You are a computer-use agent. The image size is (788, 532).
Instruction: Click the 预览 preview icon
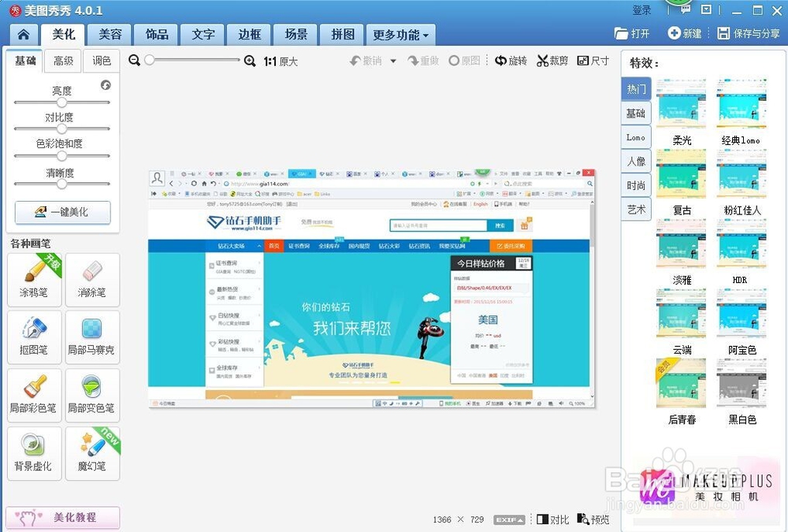593,519
